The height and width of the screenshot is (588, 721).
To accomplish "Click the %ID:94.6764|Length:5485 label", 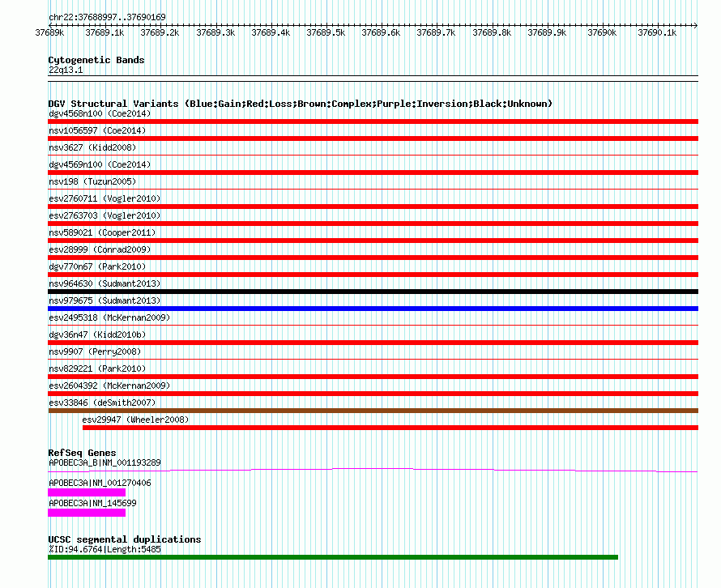I will tap(105, 549).
